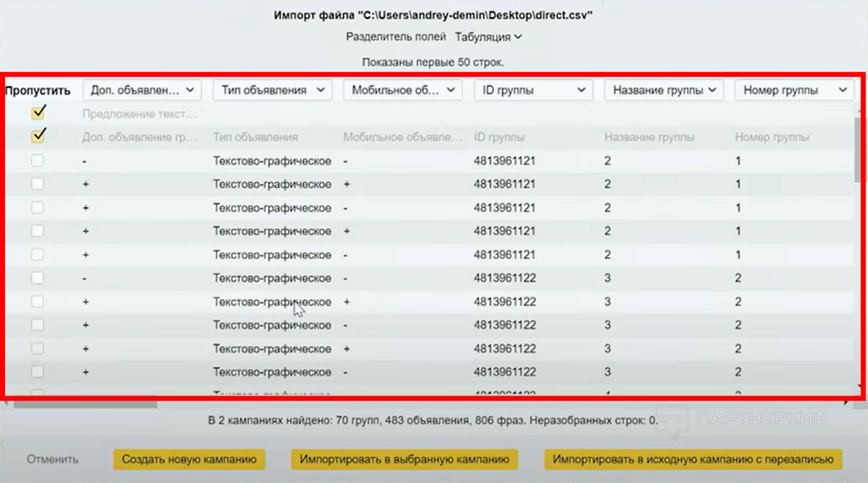Check skip box for first 4813961122 row
Image resolution: width=868 pixels, height=483 pixels.
[x=38, y=278]
